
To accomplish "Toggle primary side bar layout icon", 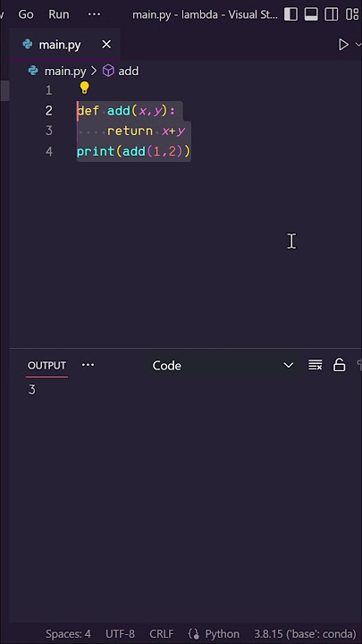I will (291, 14).
